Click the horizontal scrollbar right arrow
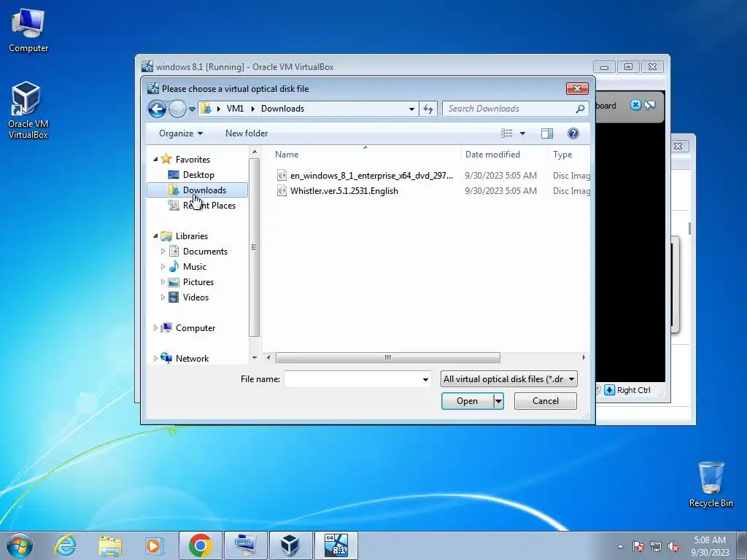Screen dimensions: 747x560 [x=584, y=357]
